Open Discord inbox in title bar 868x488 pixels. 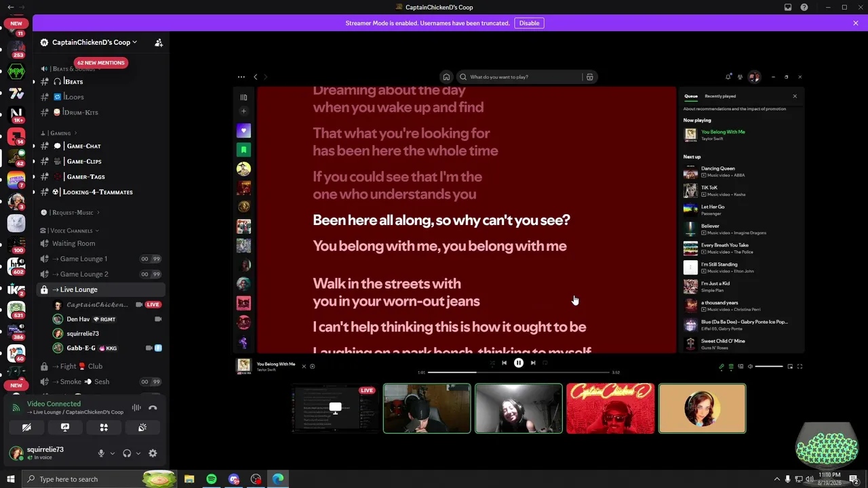(788, 7)
